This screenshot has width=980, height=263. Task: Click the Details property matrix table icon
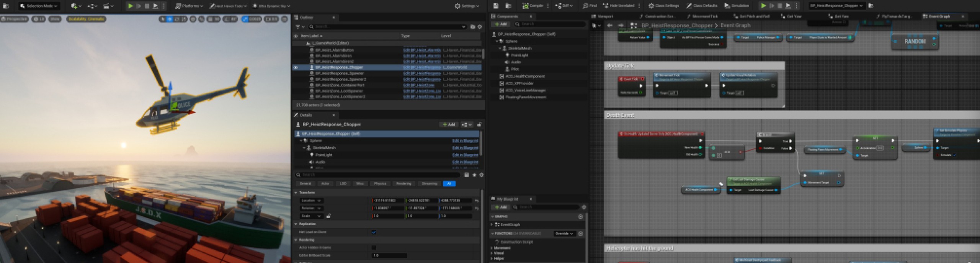(466, 175)
